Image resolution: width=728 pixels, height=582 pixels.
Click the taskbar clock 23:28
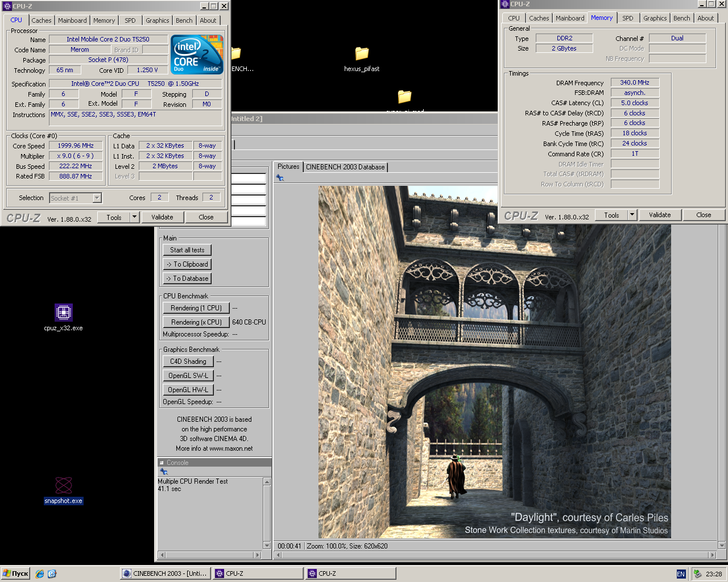(714, 574)
